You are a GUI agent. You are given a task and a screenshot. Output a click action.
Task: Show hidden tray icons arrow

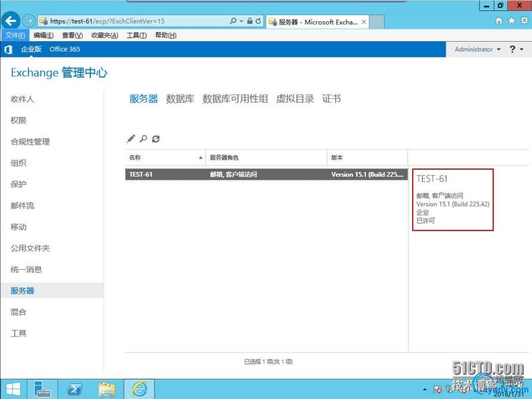pos(425,390)
